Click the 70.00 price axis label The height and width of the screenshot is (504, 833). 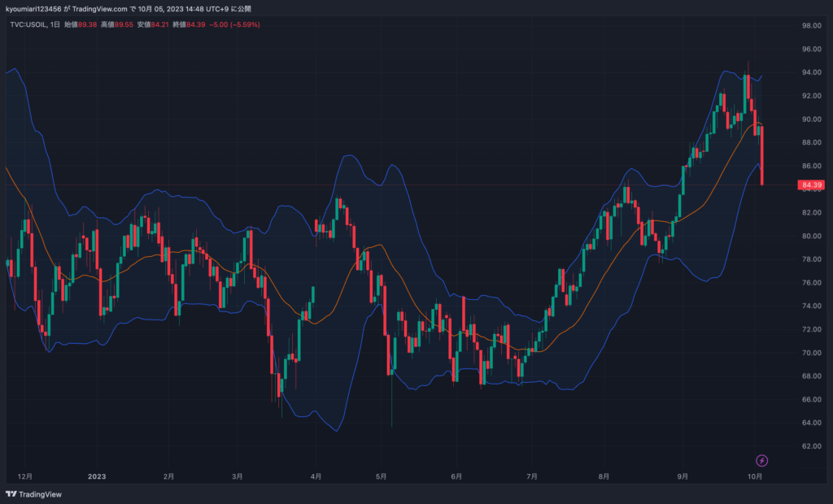[811, 353]
